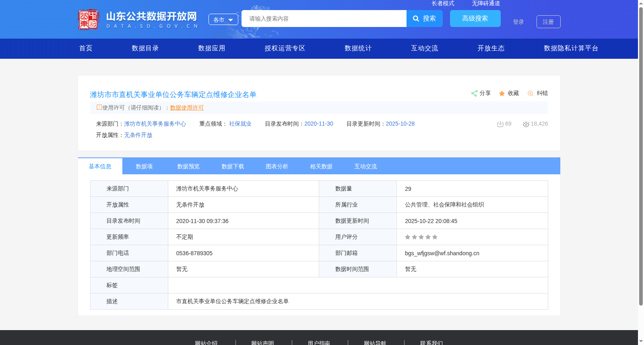Click the update date 2025-10-28
This screenshot has height=345, width=644.
(400, 124)
